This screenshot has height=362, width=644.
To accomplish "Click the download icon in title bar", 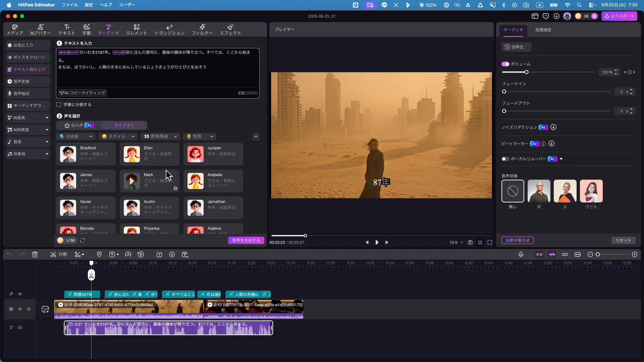I will (556, 16).
